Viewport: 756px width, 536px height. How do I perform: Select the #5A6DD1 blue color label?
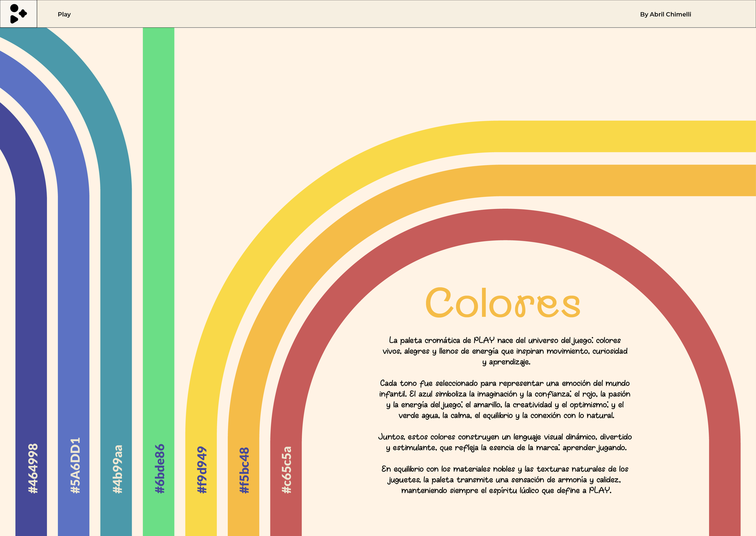coord(75,465)
